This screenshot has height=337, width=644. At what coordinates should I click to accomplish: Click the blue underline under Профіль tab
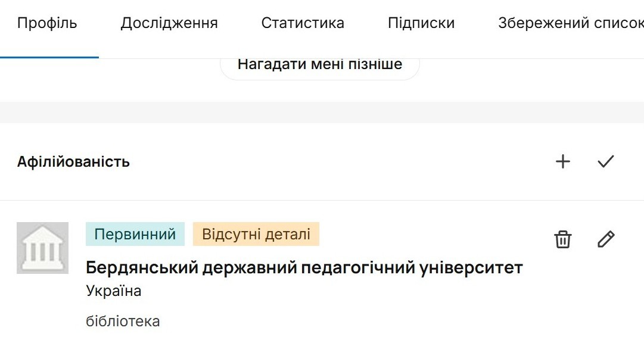coord(49,57)
